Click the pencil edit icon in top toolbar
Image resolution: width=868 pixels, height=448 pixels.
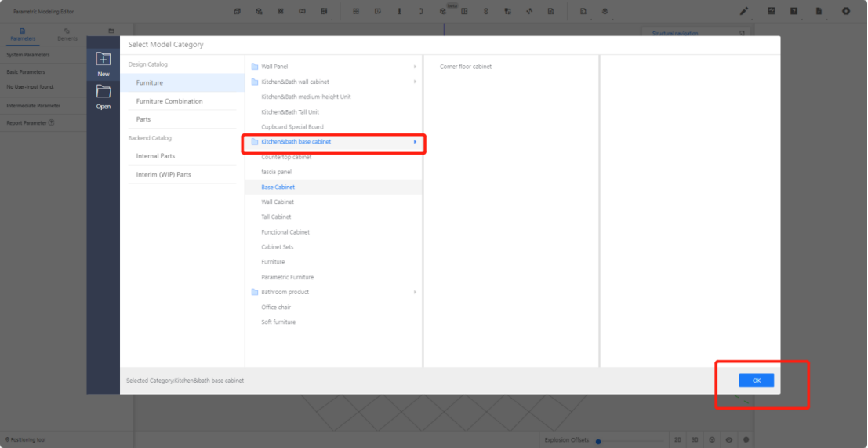point(743,11)
